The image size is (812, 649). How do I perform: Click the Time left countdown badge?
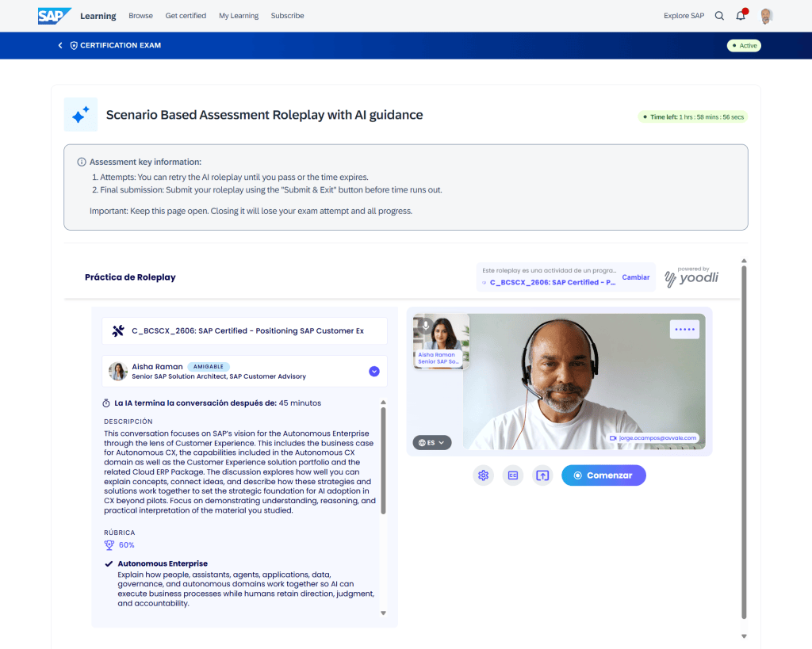pyautogui.click(x=693, y=117)
